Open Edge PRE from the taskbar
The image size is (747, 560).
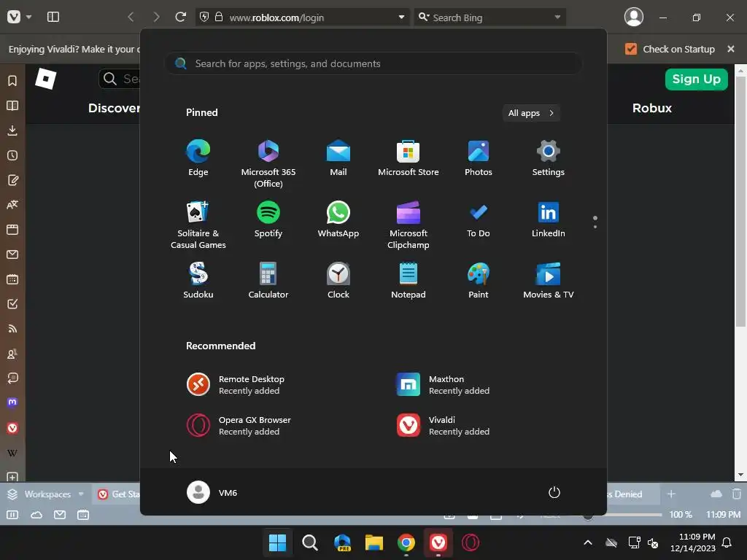[x=342, y=542]
